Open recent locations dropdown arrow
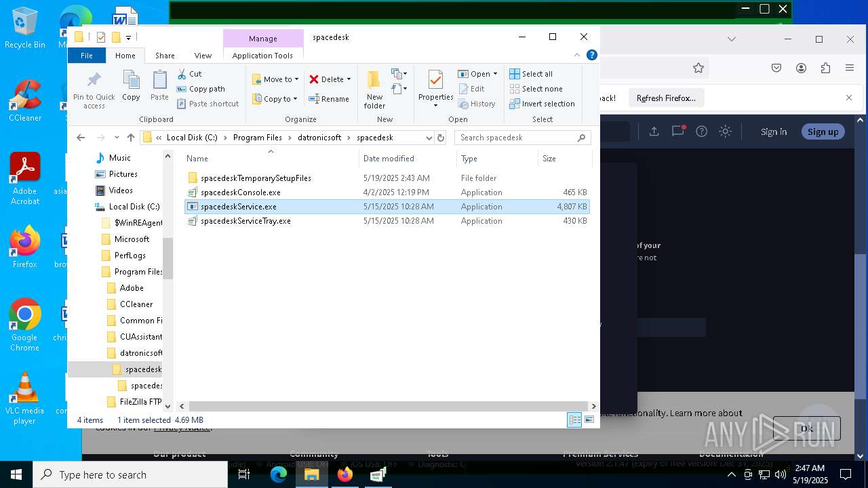This screenshot has width=868, height=488. click(117, 138)
